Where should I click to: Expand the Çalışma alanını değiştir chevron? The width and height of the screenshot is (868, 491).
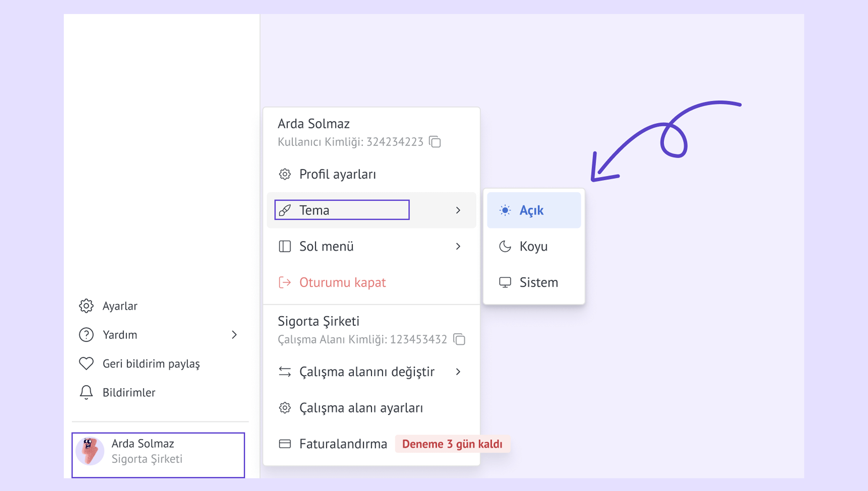pos(458,372)
